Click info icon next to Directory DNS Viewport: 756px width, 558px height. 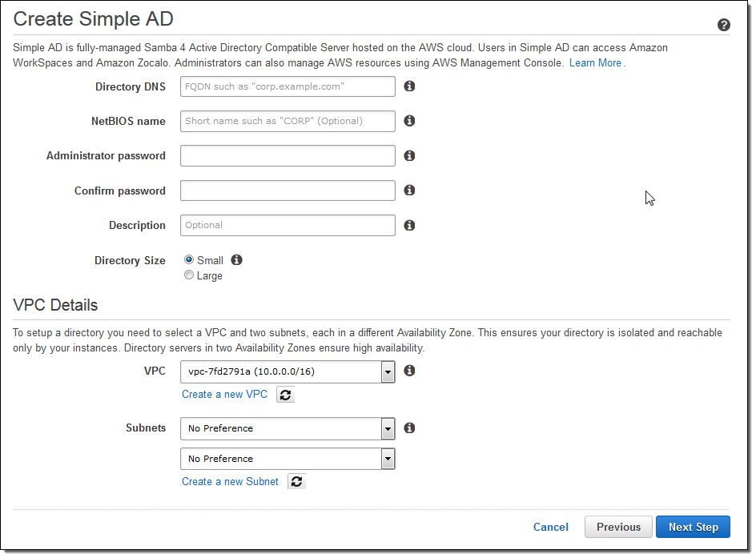click(x=409, y=86)
